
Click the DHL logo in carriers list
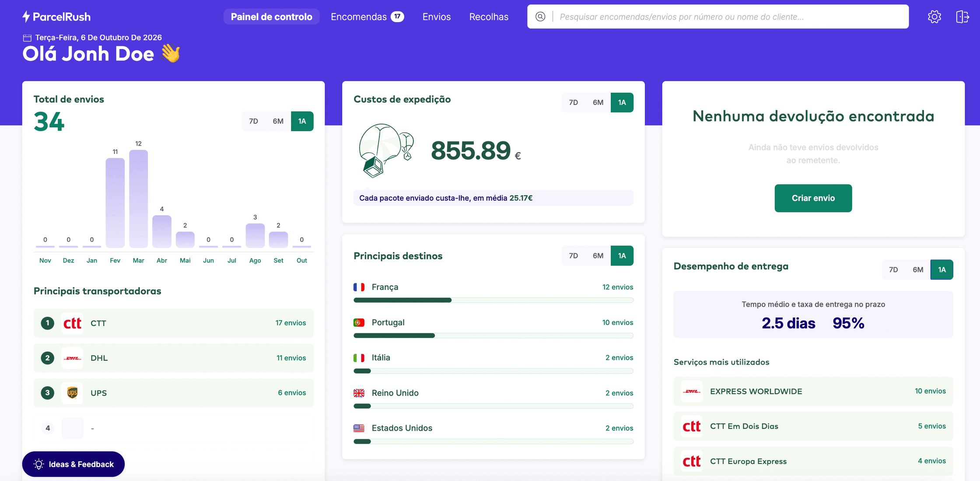(72, 358)
